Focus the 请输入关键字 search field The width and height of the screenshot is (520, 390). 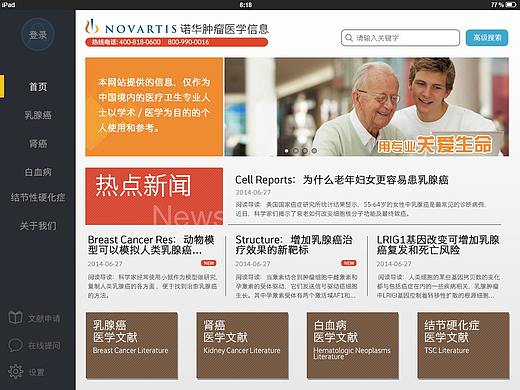tap(400, 38)
